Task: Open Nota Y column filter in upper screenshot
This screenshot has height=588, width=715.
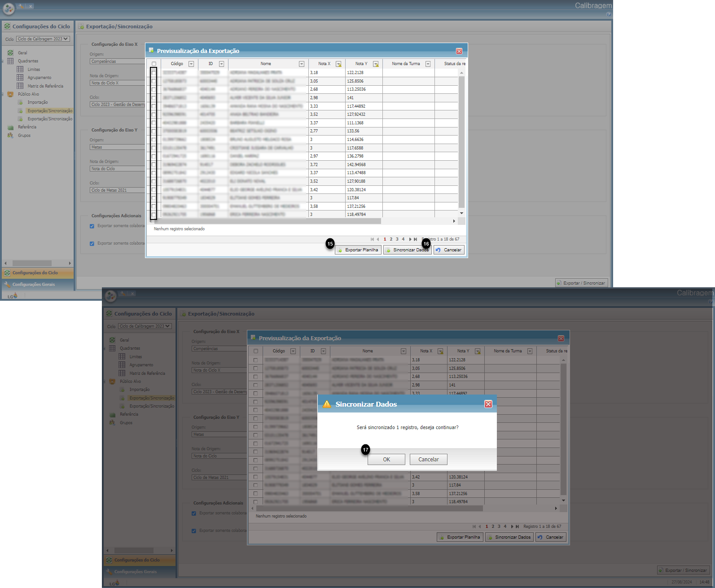Action: [x=376, y=64]
